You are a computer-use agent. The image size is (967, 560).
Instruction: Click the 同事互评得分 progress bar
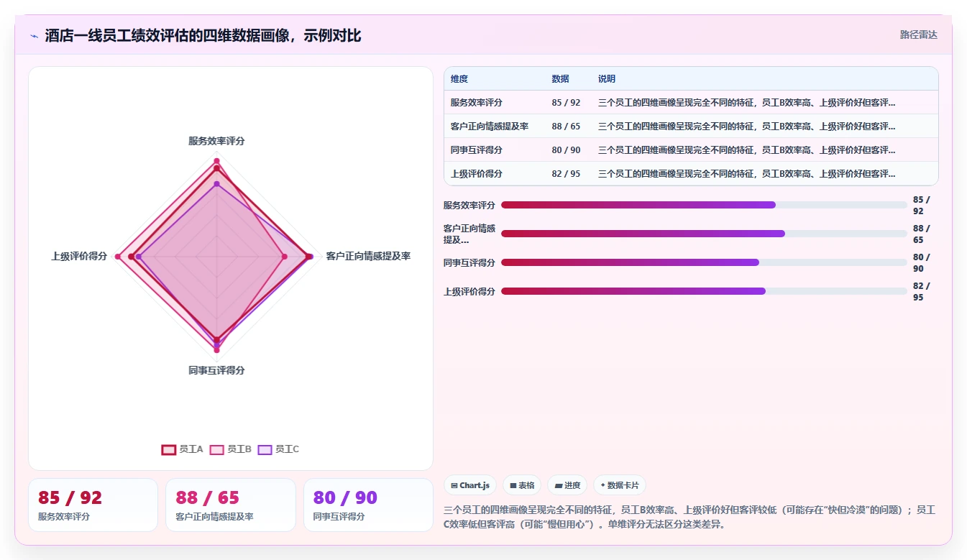pyautogui.click(x=704, y=262)
